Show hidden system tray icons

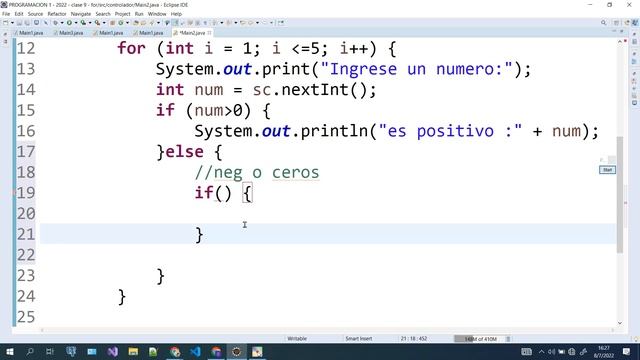pos(542,351)
